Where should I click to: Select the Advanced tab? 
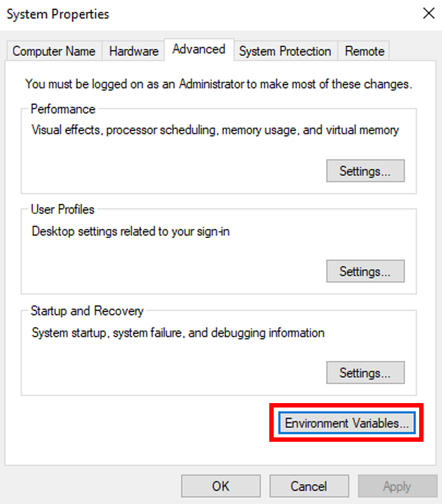pos(199,50)
